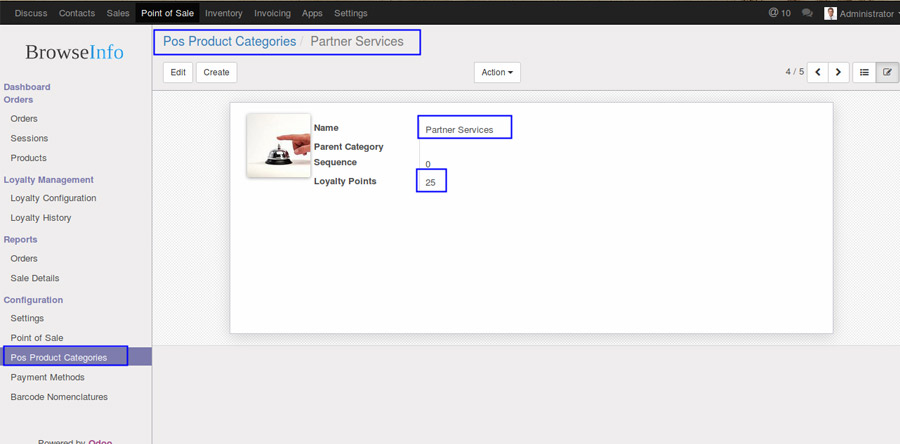Open Orders under Reports
Screen dimensions: 900x444
24,259
